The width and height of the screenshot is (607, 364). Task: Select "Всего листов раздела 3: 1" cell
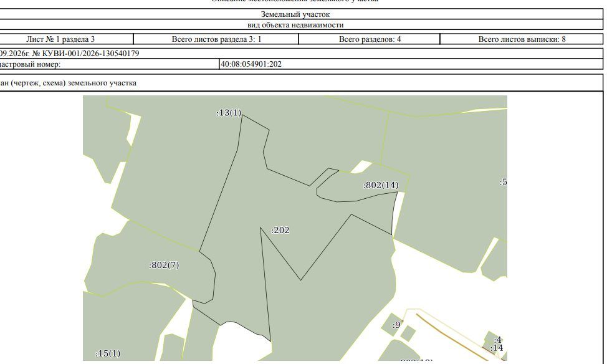click(x=216, y=39)
